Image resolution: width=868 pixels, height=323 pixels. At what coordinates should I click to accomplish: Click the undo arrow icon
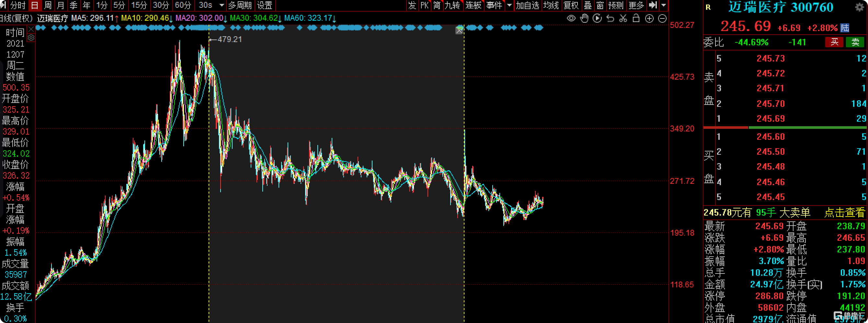click(x=610, y=18)
